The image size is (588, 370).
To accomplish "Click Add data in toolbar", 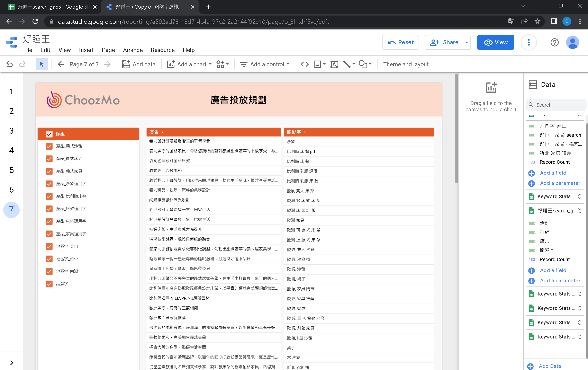I will click(139, 64).
